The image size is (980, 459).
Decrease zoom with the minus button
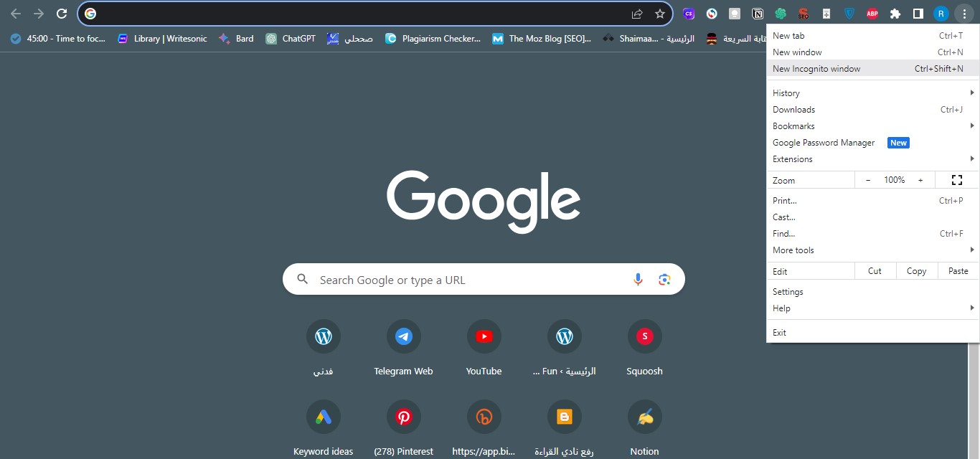[x=868, y=180]
